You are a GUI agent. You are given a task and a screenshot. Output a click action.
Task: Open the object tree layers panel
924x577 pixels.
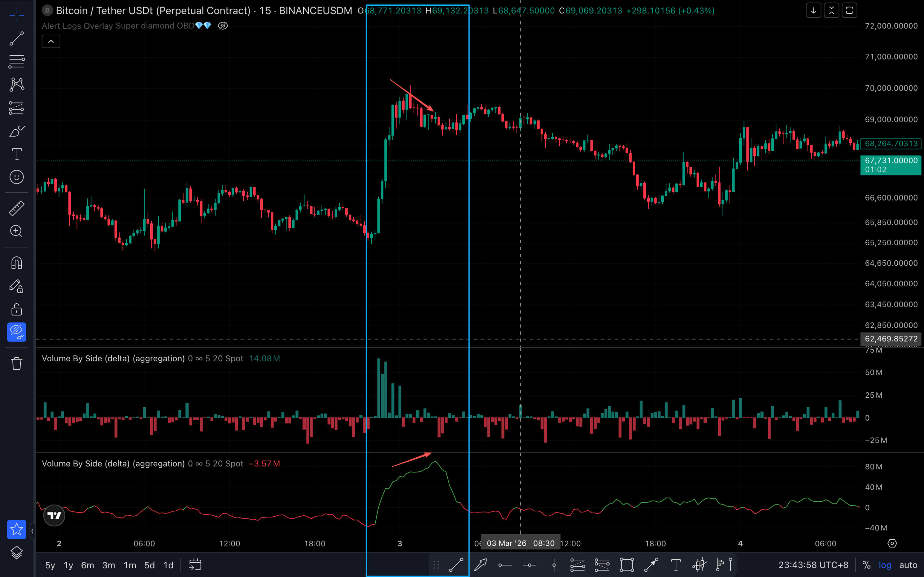click(16, 552)
